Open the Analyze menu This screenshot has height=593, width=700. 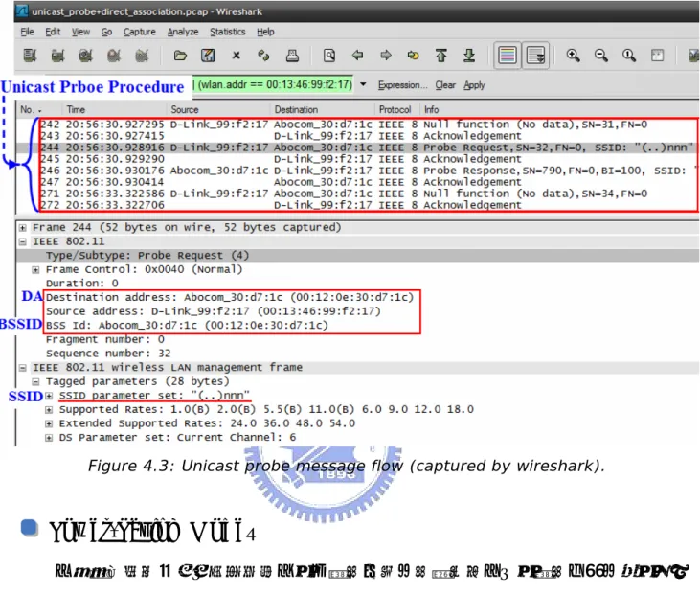183,32
